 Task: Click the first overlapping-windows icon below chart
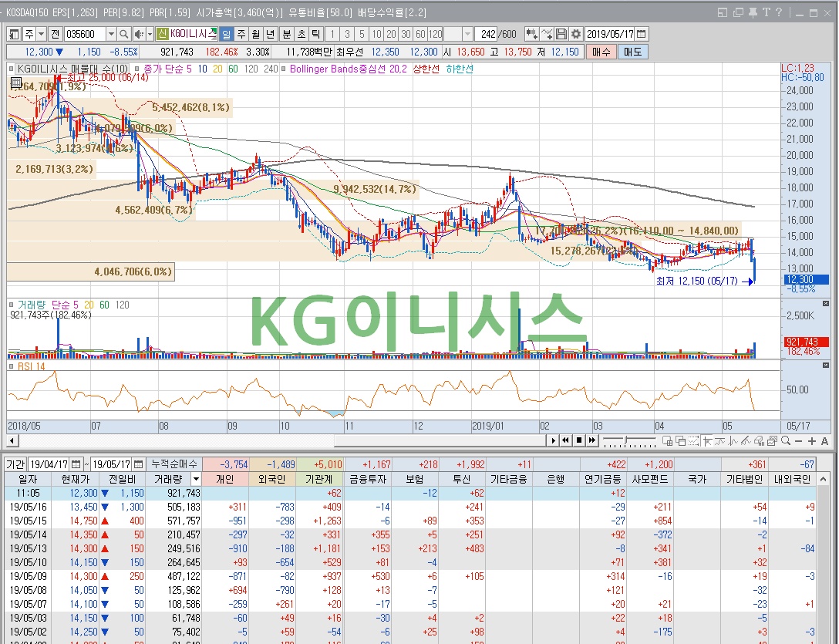667,440
